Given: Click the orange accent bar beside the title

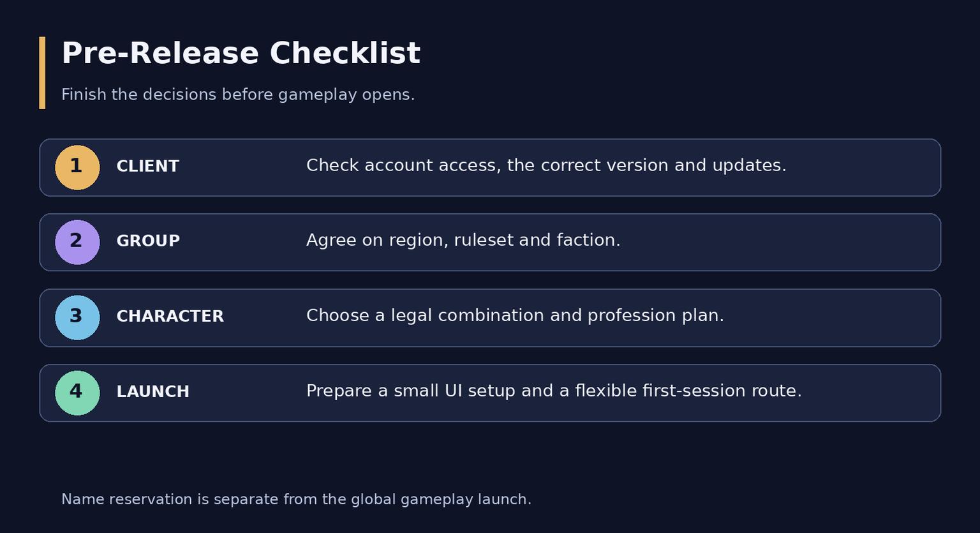Looking at the screenshot, I should pos(42,73).
